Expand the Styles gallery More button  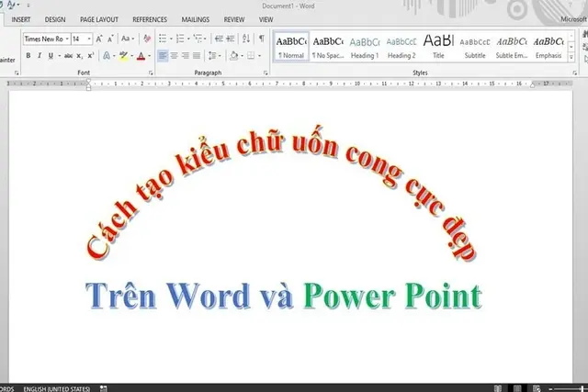click(571, 57)
